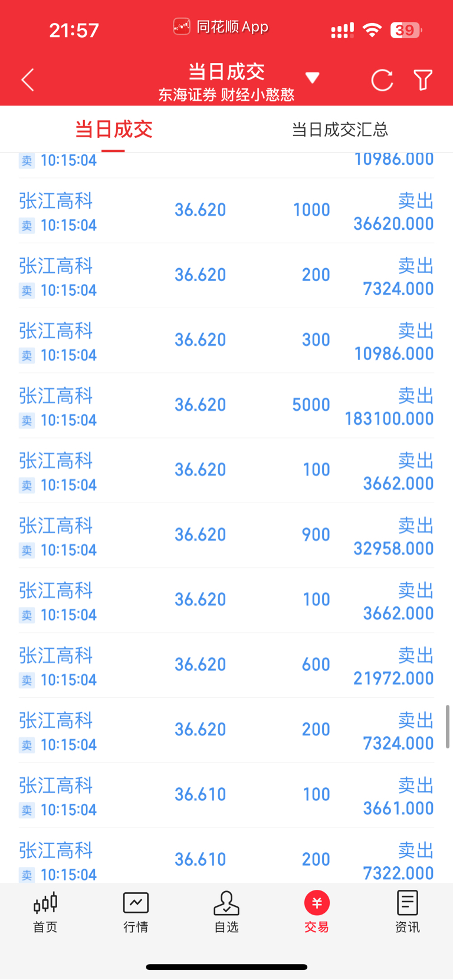Image resolution: width=453 pixels, height=980 pixels.
Task: Tap 张江高科 name in 900 shares row
Action: point(56,526)
